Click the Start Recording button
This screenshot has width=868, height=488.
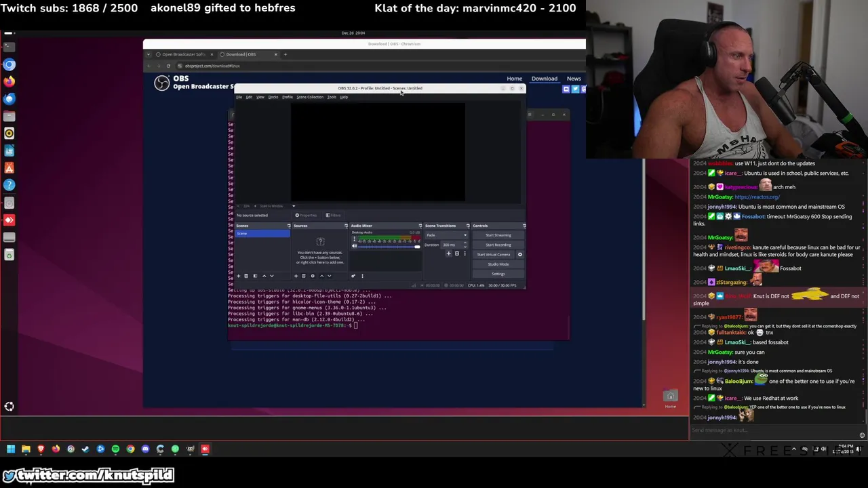click(498, 245)
